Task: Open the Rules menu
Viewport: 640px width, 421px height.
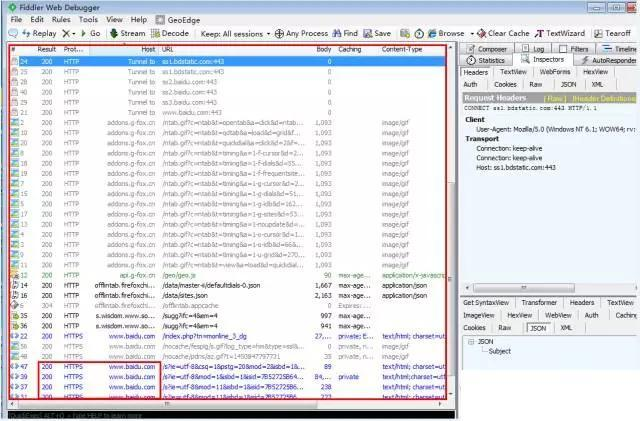Action: (61, 20)
